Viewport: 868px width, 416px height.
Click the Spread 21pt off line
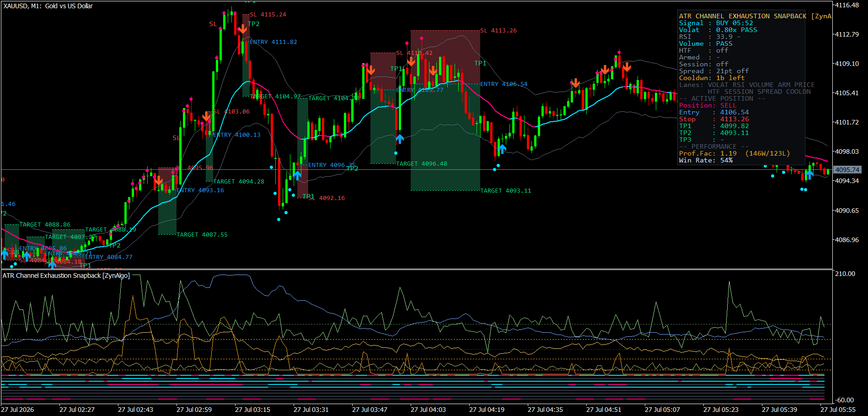[714, 71]
